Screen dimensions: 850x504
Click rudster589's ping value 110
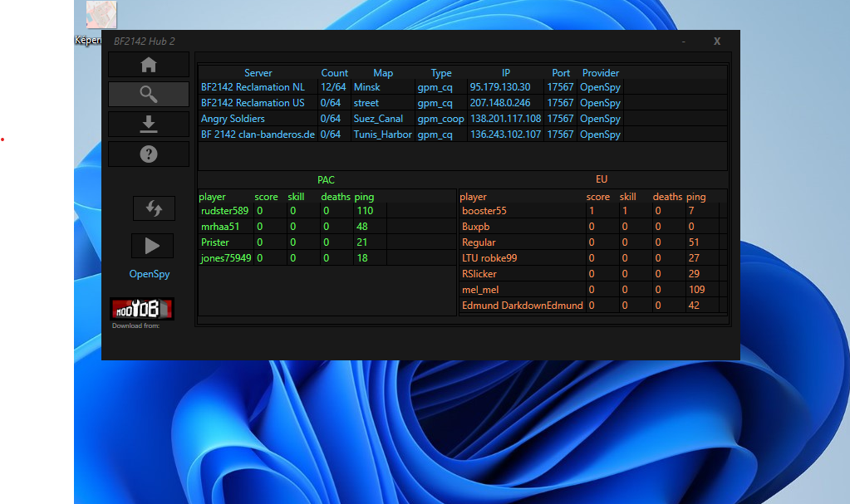click(365, 210)
